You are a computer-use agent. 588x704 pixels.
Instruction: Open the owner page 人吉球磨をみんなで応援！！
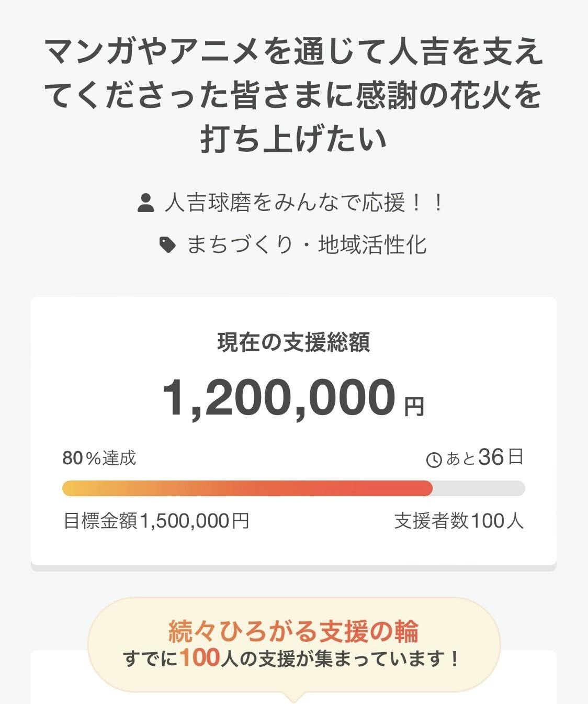point(304,203)
